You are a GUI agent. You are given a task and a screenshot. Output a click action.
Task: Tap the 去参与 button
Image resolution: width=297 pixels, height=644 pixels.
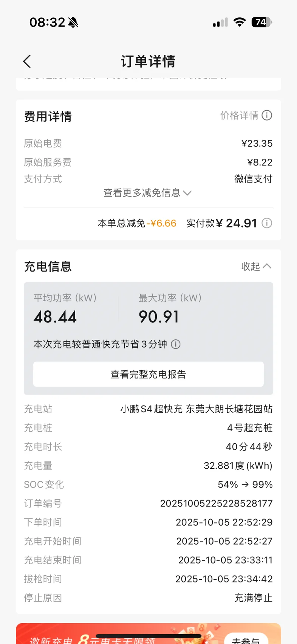point(246,639)
